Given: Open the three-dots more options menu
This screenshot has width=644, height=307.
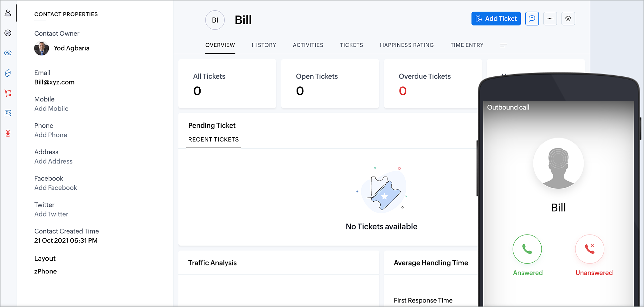Looking at the screenshot, I should click(550, 19).
